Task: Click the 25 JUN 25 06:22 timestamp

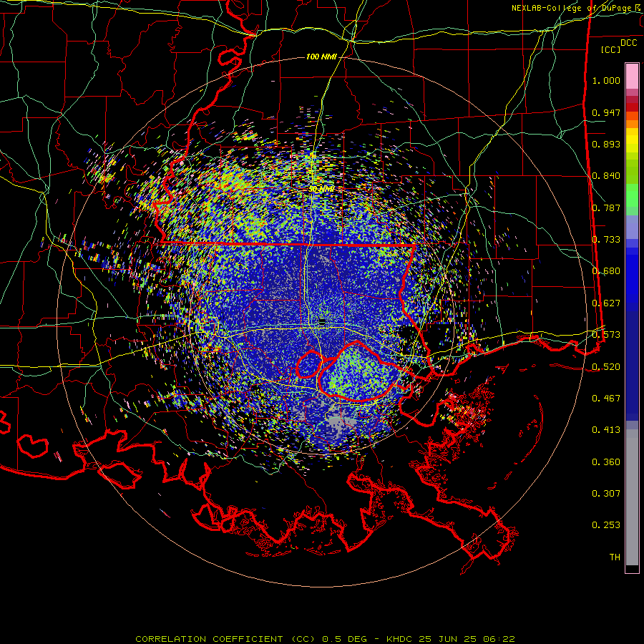Action: point(467,639)
